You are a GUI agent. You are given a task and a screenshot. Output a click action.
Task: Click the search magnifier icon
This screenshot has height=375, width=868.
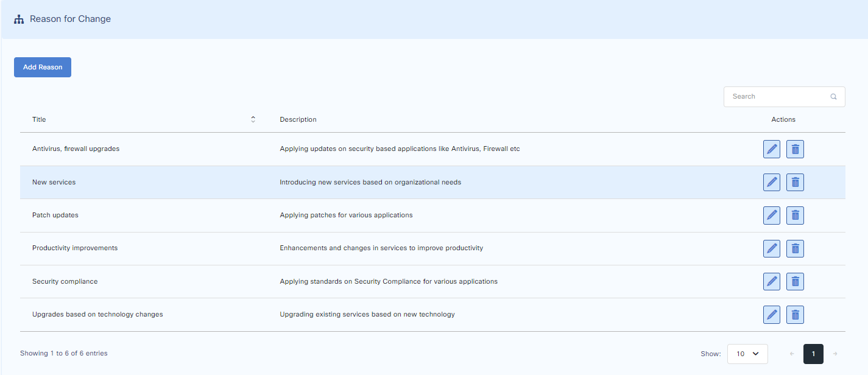click(833, 97)
